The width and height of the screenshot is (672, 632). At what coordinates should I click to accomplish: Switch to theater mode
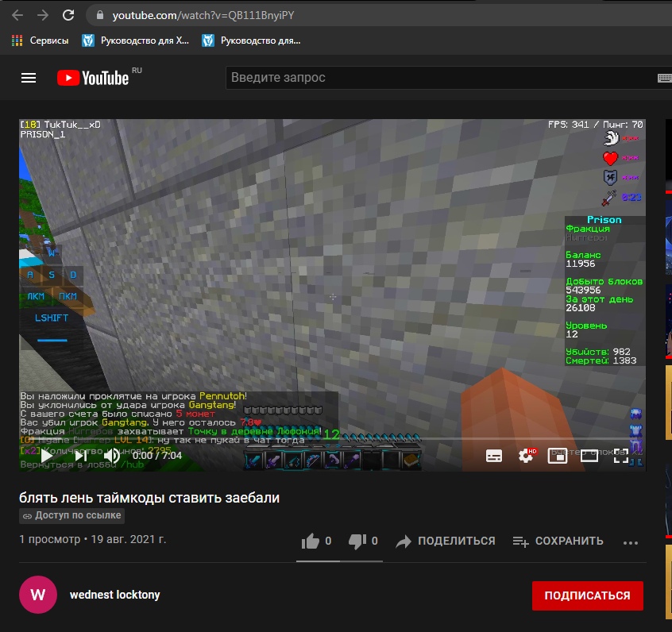[x=589, y=456]
